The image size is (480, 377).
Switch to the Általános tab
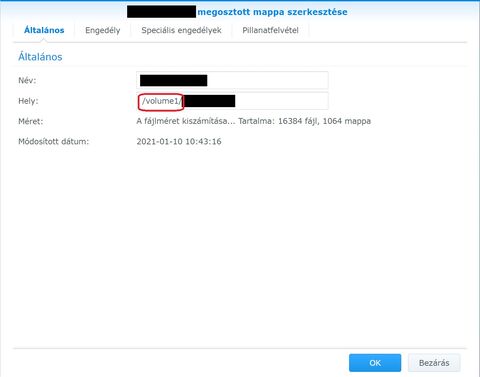[44, 30]
